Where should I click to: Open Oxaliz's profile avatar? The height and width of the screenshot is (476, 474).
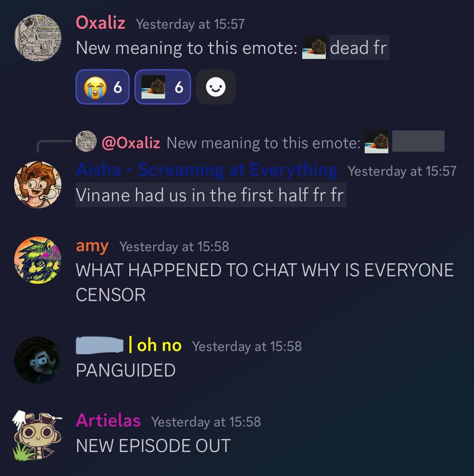[x=38, y=38]
